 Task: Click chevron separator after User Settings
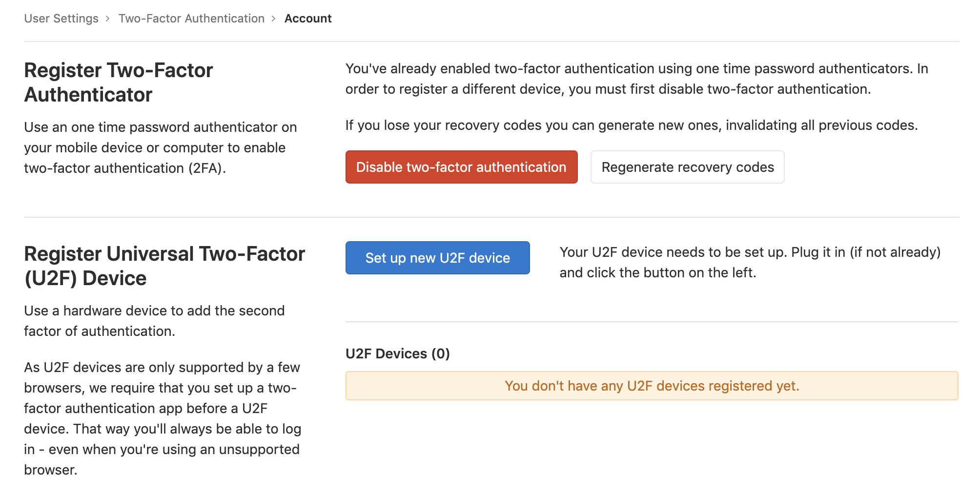click(108, 19)
